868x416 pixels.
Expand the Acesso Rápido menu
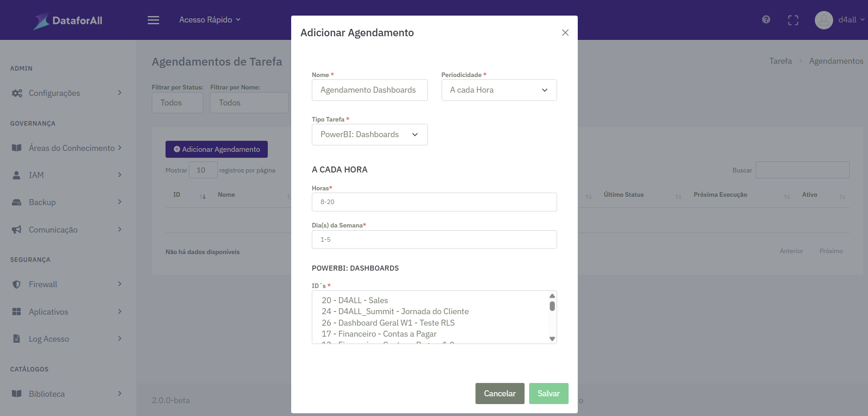coord(210,20)
